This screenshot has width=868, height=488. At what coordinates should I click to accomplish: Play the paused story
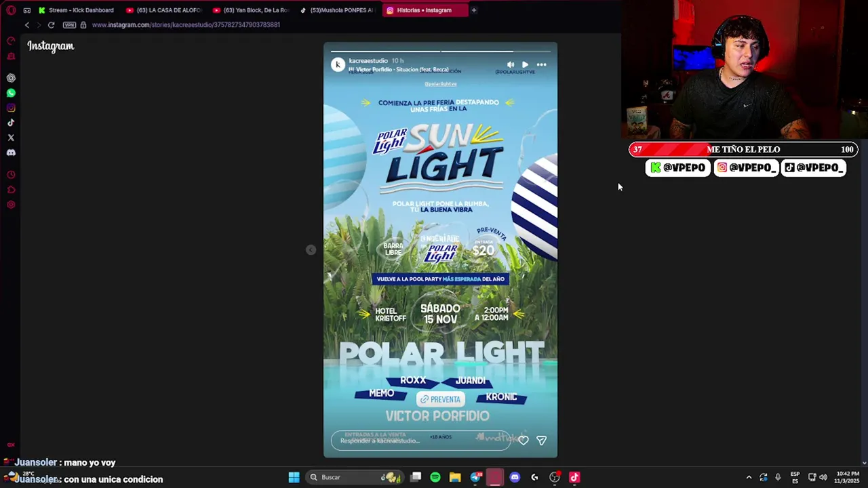(x=525, y=64)
